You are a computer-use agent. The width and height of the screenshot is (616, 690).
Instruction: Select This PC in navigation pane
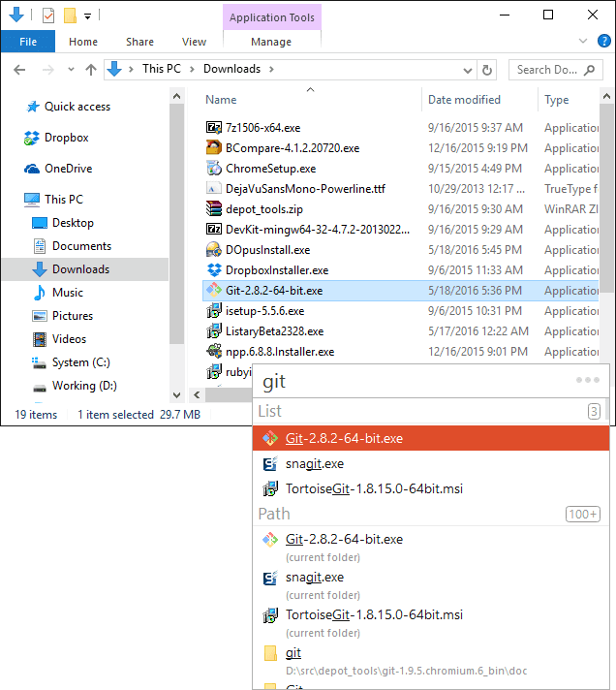tap(64, 200)
